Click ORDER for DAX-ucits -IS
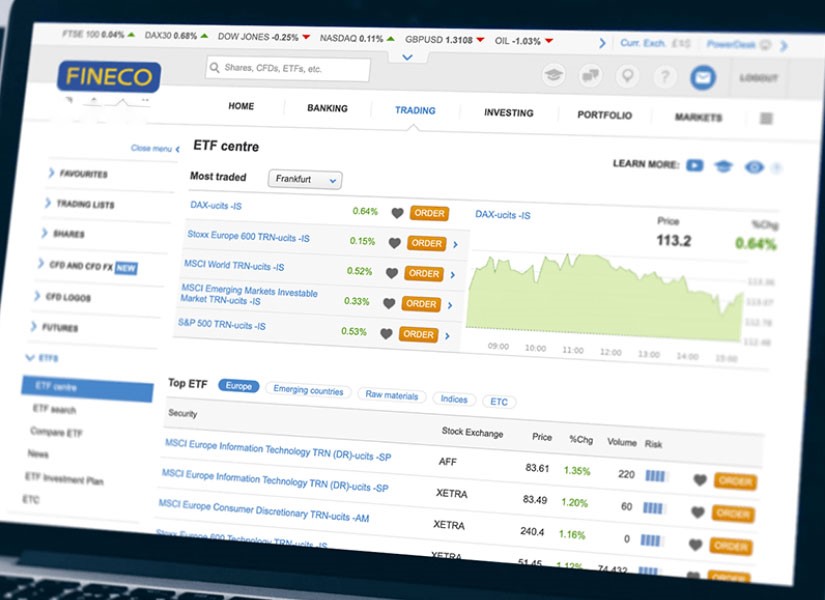The width and height of the screenshot is (825, 600). tap(429, 213)
